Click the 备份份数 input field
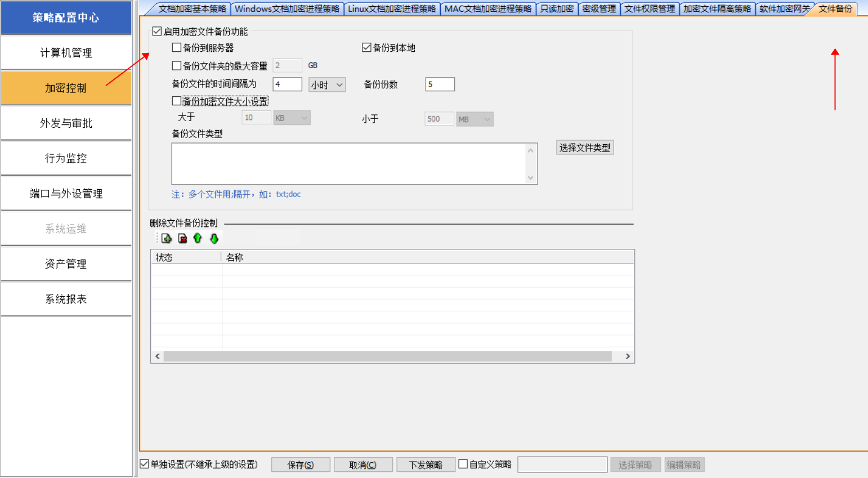Image resolution: width=868 pixels, height=478 pixels. tap(440, 84)
